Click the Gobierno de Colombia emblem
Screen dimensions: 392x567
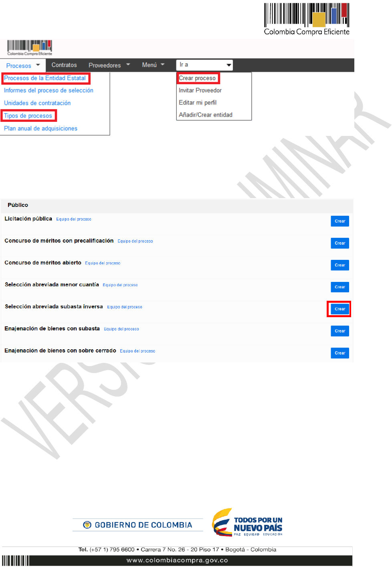[87, 525]
